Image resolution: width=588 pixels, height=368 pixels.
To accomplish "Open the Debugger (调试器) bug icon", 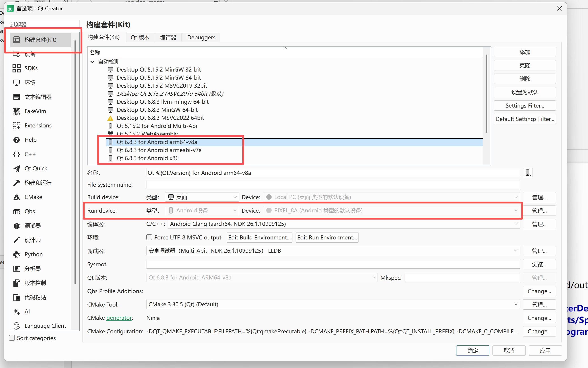I will [16, 226].
